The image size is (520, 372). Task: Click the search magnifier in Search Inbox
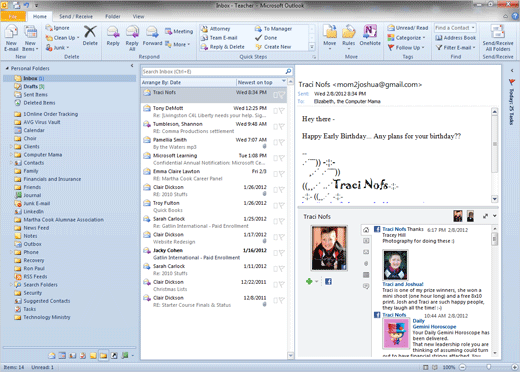pos(288,71)
